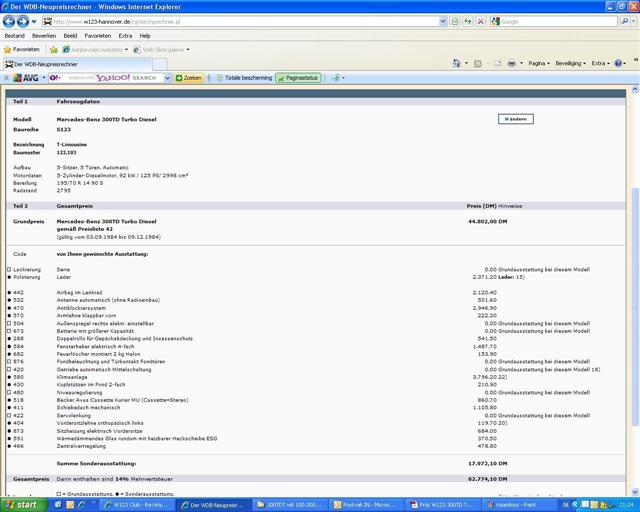Click the Pagnastatus button
This screenshot has width=640, height=512.
coord(298,78)
